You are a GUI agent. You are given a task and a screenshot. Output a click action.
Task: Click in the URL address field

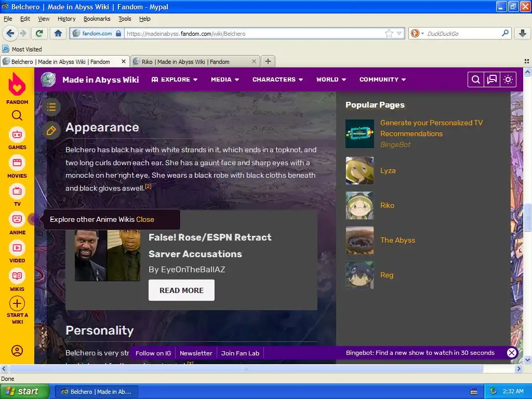point(255,33)
